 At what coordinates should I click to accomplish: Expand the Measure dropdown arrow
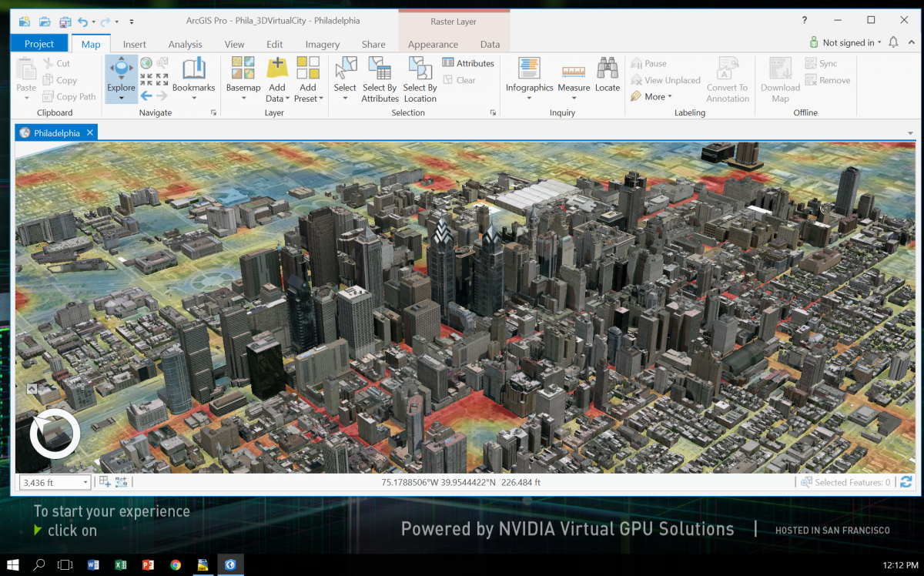[x=574, y=98]
